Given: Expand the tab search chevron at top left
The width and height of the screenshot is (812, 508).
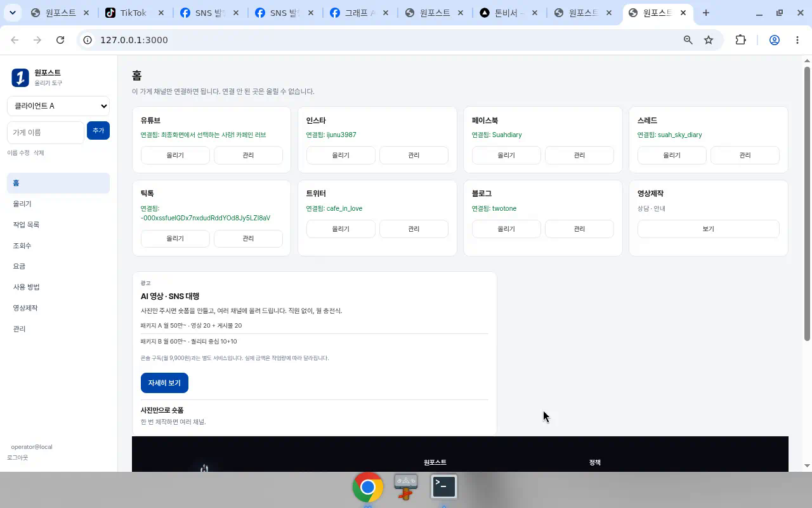Looking at the screenshot, I should [x=13, y=13].
